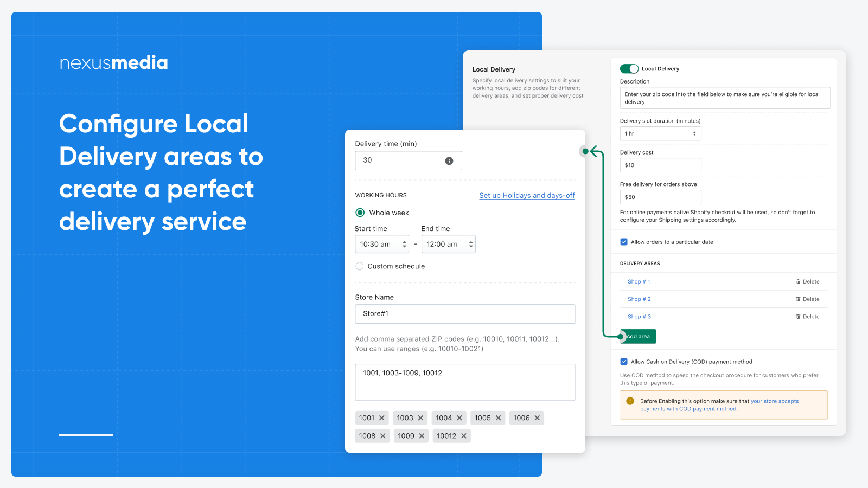Remove the 1009 ZIP code tag
Image resolution: width=868 pixels, height=488 pixels.
point(422,436)
